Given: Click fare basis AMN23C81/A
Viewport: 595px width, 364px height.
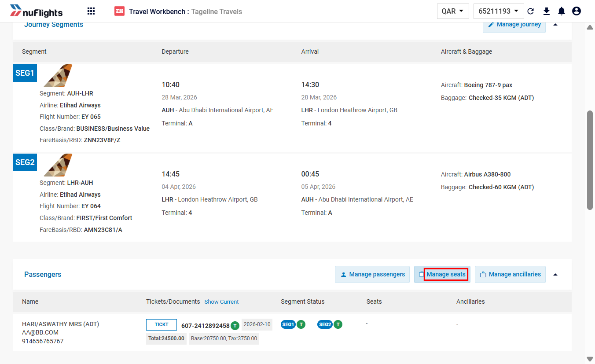Looking at the screenshot, I should pyautogui.click(x=103, y=230).
